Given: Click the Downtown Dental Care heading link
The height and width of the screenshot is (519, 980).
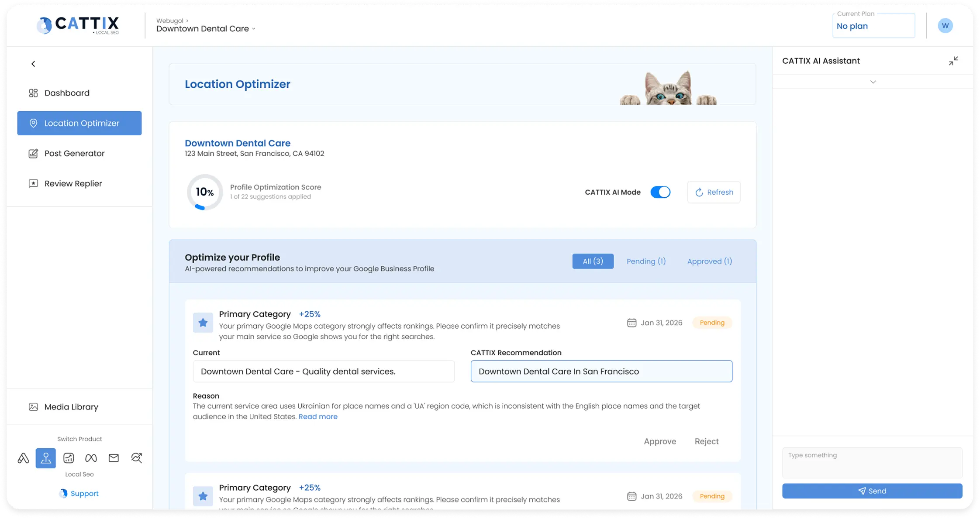Looking at the screenshot, I should [x=237, y=143].
